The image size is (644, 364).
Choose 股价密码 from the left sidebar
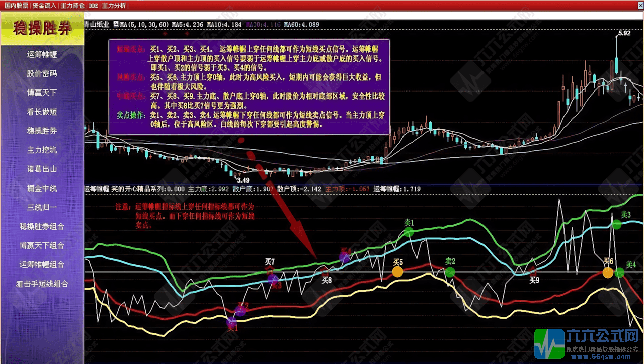[42, 73]
